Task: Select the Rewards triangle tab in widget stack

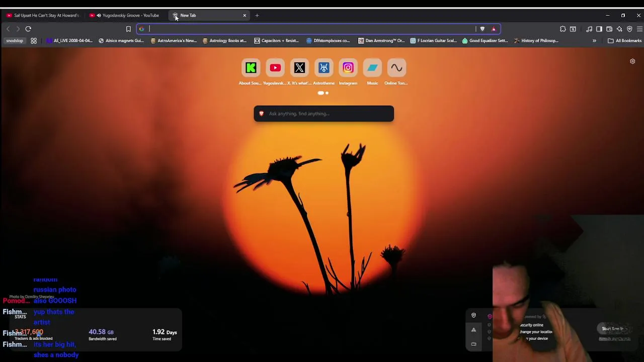Action: 473,330
